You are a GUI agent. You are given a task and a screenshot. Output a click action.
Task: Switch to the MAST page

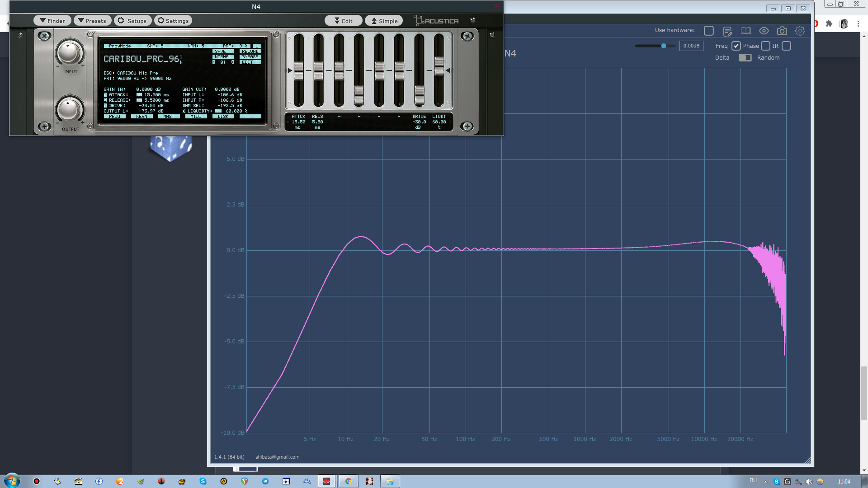click(x=169, y=117)
